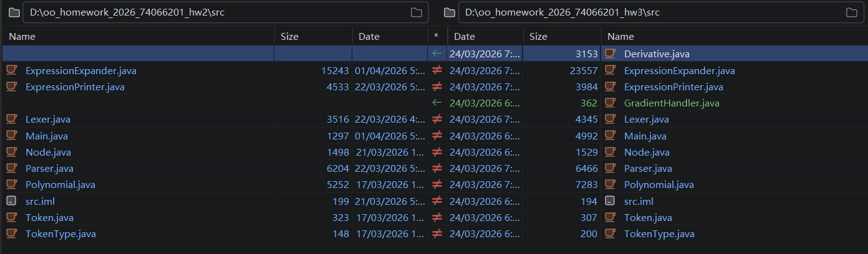868x254 pixels.
Task: Select Lexer.java in the left pane
Action: click(48, 120)
